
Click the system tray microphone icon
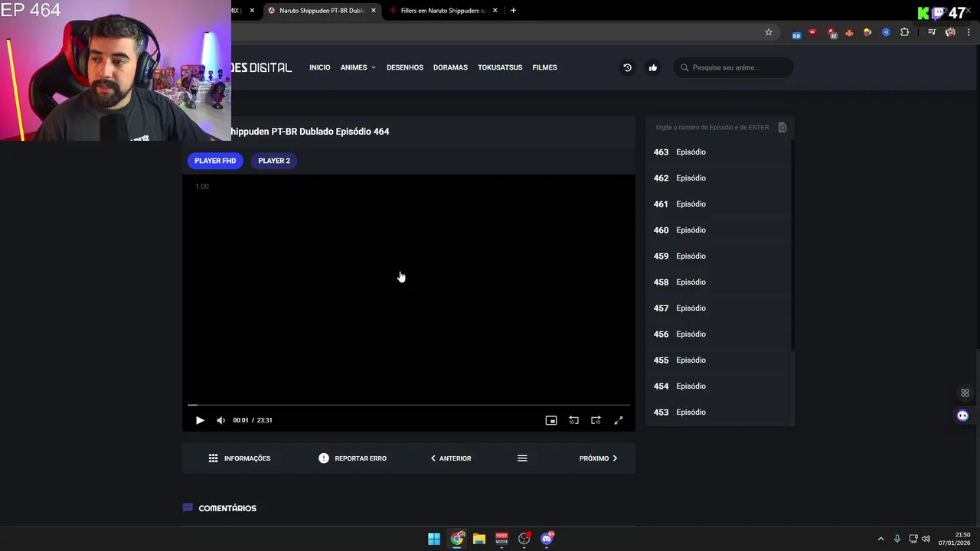pyautogui.click(x=897, y=539)
